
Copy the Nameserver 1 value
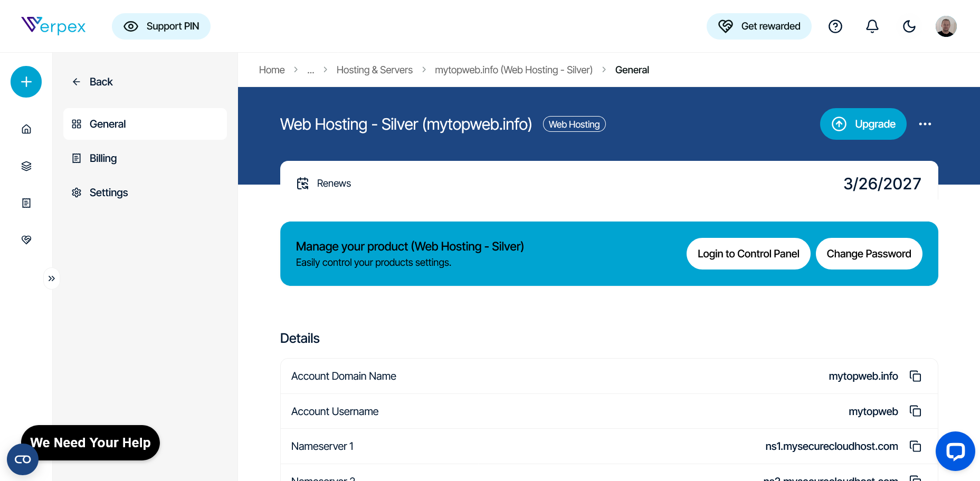[x=916, y=446]
